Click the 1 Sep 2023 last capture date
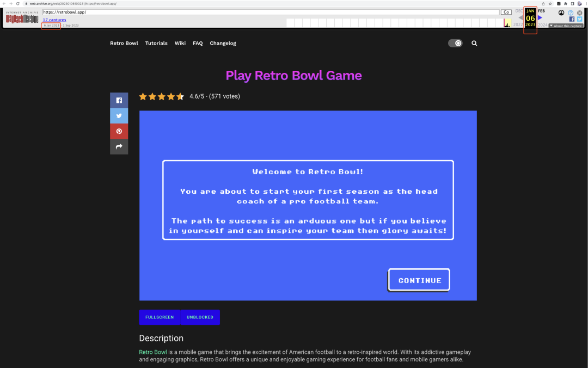The height and width of the screenshot is (368, 588). (70, 26)
